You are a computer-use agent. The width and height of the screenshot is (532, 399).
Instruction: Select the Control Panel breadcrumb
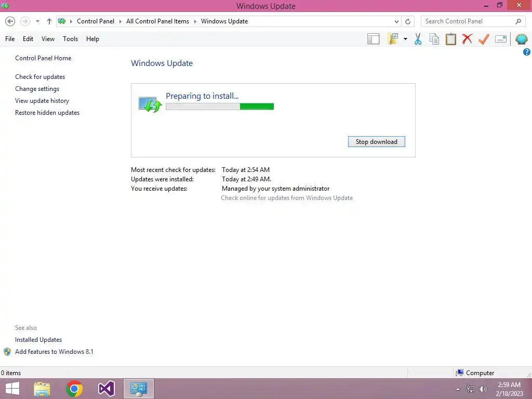point(96,21)
